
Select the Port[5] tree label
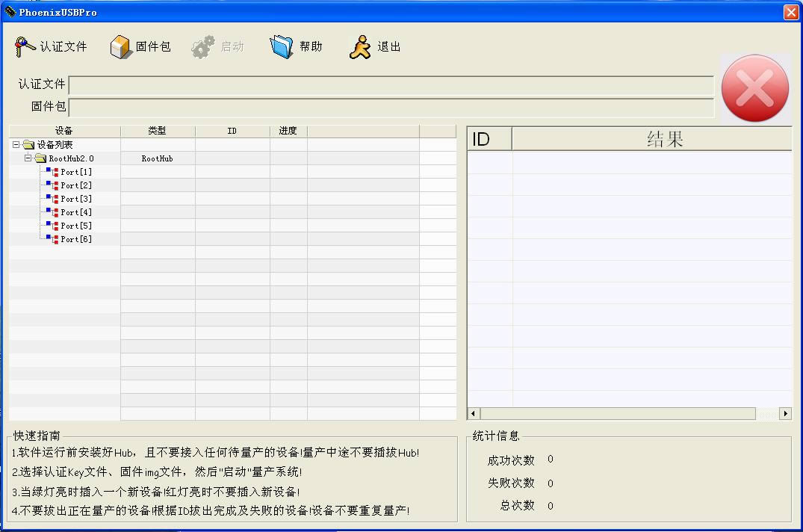click(x=76, y=226)
